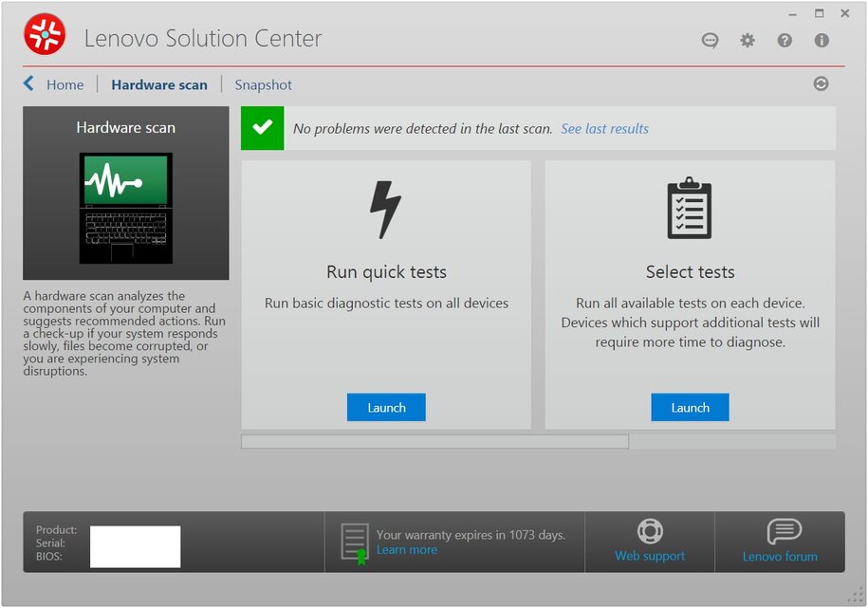Open the See last results link

point(604,129)
